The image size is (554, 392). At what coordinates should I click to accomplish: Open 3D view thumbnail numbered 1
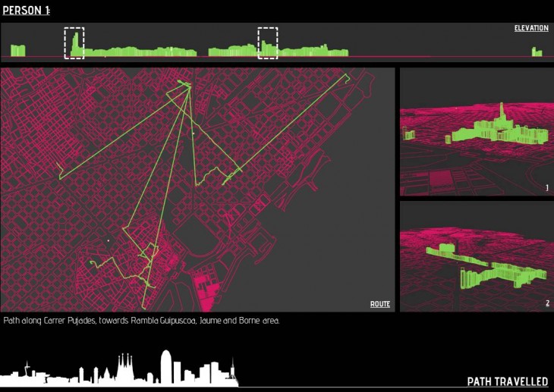[474, 132]
